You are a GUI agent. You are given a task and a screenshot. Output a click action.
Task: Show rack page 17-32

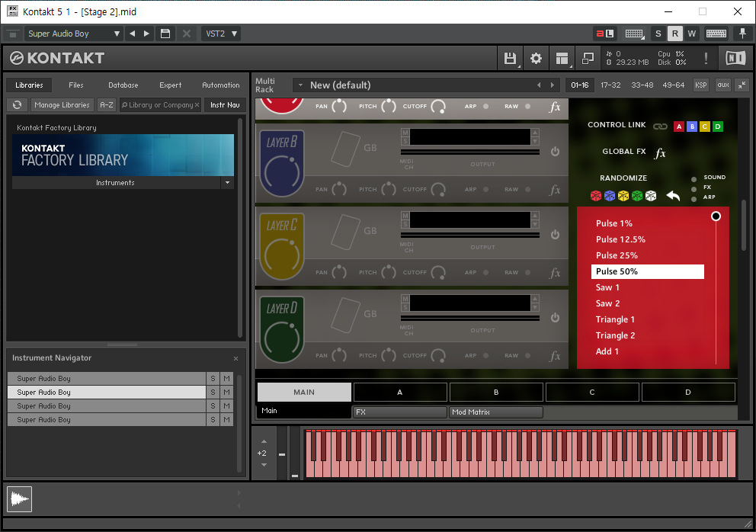click(610, 85)
